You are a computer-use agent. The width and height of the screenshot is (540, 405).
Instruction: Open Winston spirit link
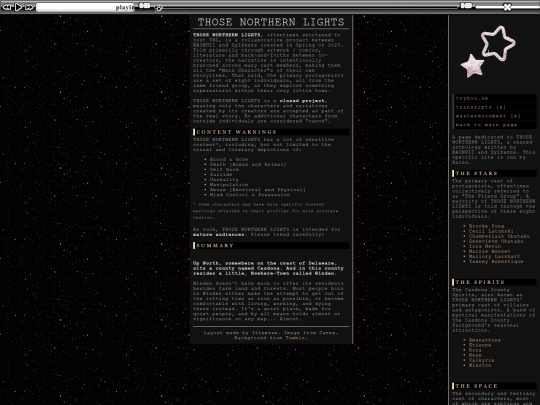480,365
